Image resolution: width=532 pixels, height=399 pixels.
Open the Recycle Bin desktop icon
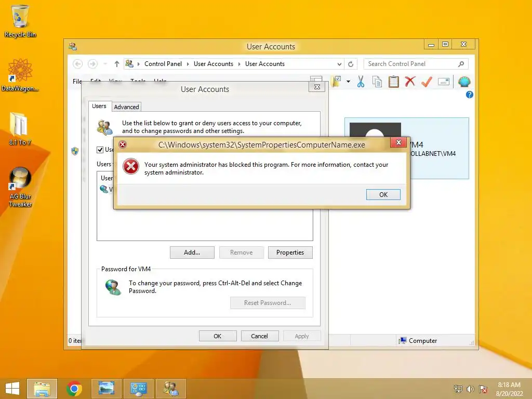20,21
